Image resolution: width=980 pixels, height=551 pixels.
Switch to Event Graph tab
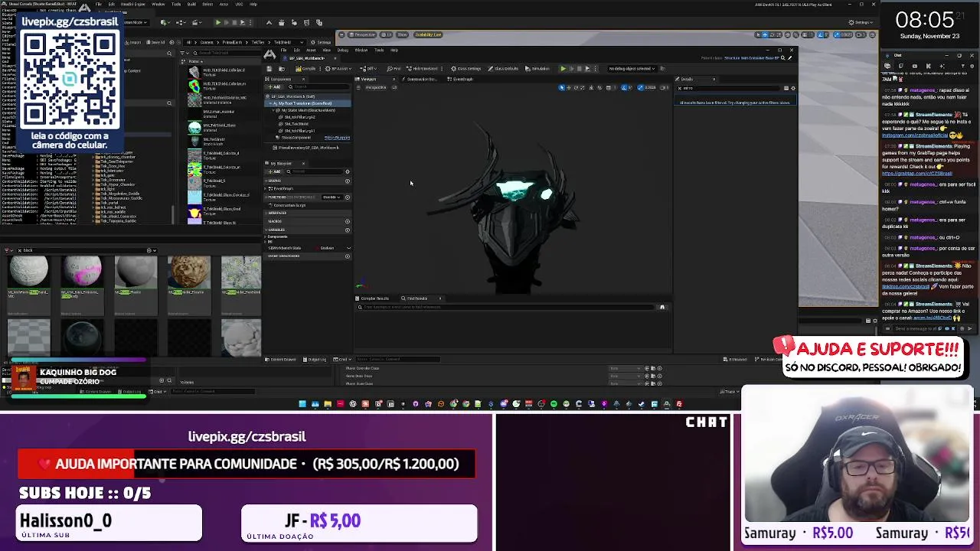click(462, 79)
